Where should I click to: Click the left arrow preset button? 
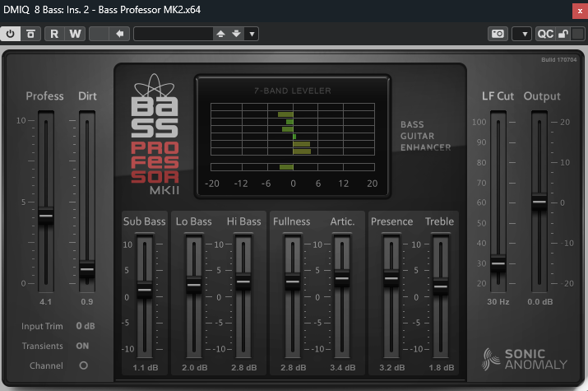click(120, 34)
